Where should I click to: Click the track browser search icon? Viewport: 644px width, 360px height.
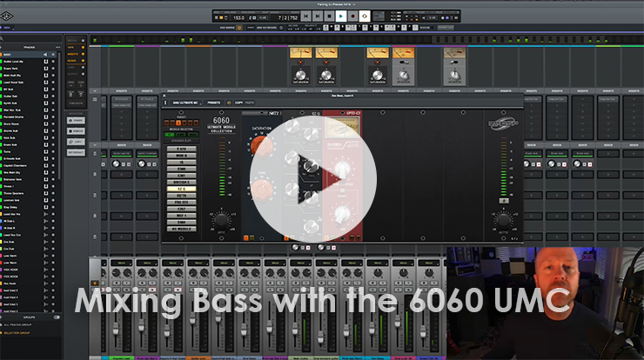2,38
